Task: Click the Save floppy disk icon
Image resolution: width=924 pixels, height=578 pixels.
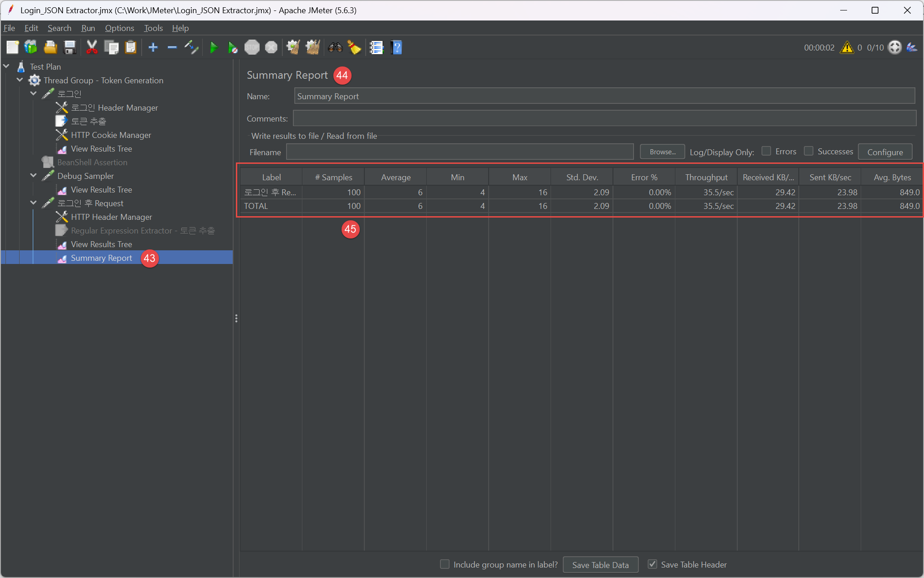Action: [x=70, y=47]
